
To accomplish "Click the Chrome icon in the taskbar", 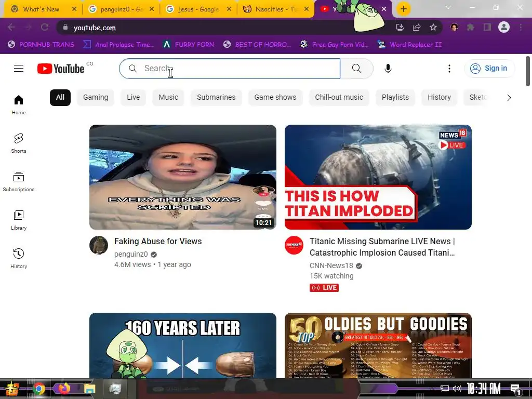I will [x=39, y=389].
